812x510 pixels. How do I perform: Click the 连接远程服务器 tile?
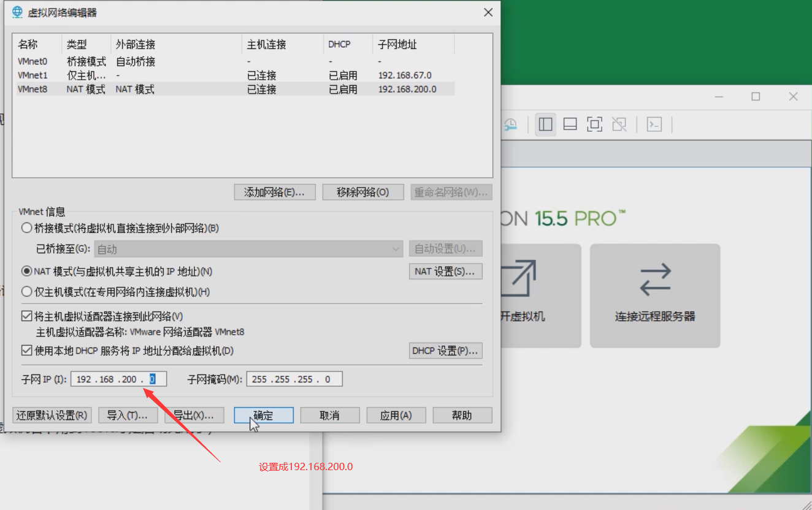(x=655, y=296)
